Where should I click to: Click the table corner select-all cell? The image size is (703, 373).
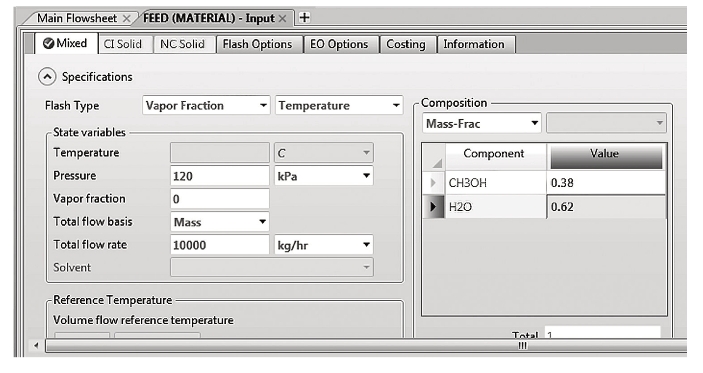pos(434,156)
